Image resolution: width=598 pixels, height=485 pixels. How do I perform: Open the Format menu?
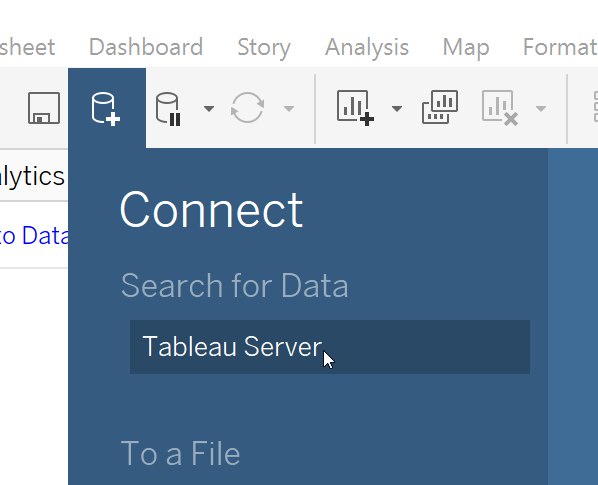(x=560, y=47)
